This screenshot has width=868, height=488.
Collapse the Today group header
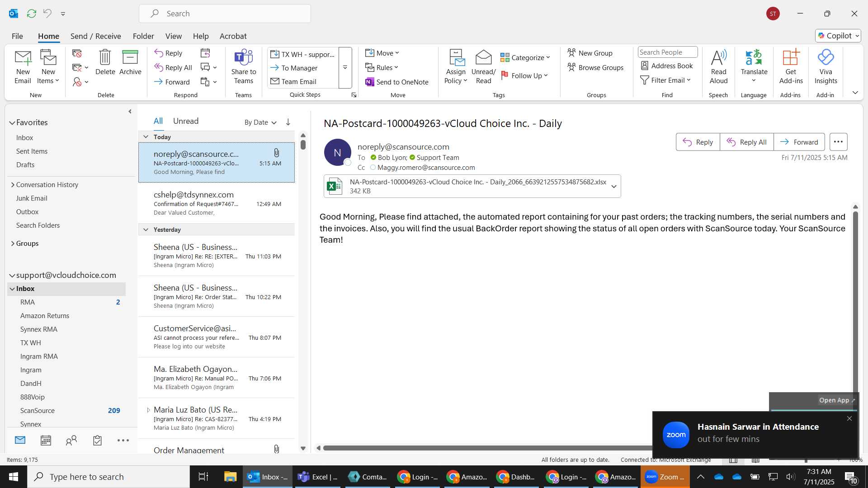tap(146, 137)
